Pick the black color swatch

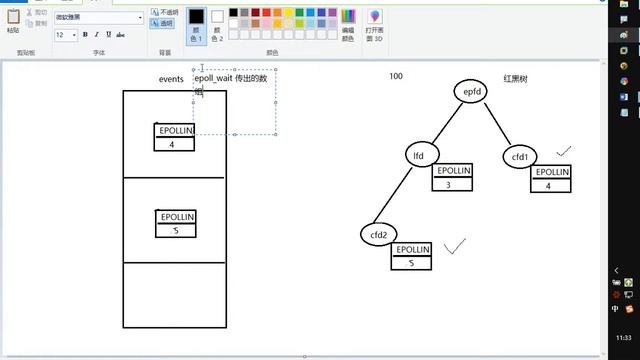[233, 13]
